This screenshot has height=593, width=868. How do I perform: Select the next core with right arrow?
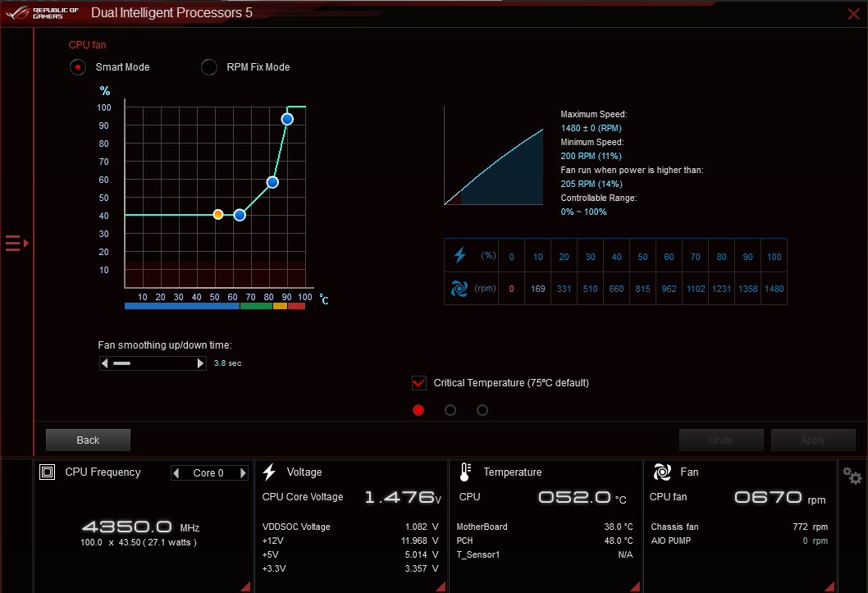tap(243, 473)
